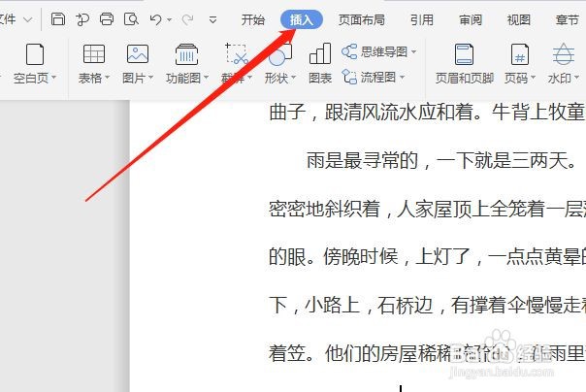This screenshot has height=392, width=586.
Task: Click the Print icon in quick toolbar
Action: point(107,18)
